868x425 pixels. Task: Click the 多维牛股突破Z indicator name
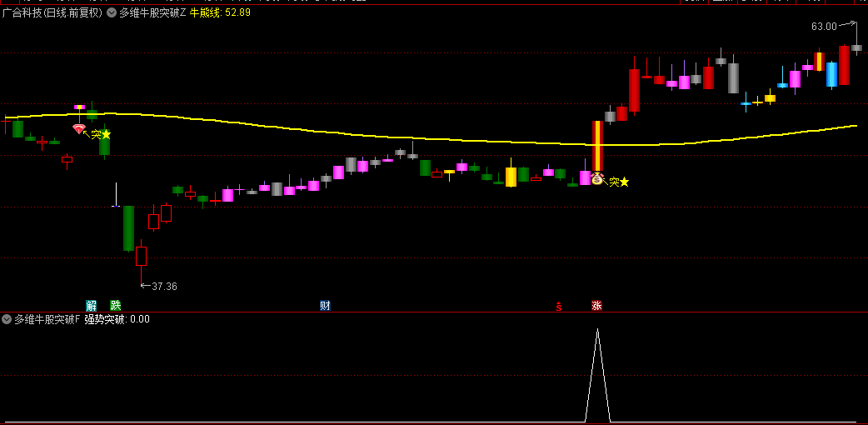point(152,12)
